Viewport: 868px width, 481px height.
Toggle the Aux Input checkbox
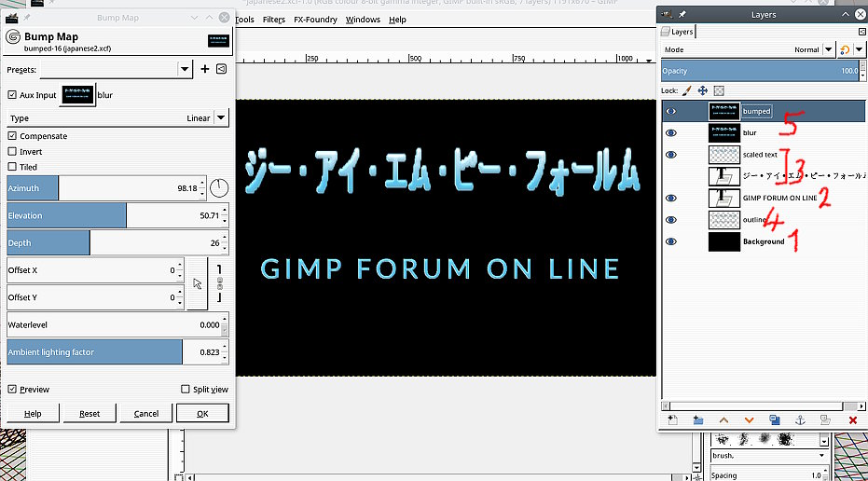12,95
